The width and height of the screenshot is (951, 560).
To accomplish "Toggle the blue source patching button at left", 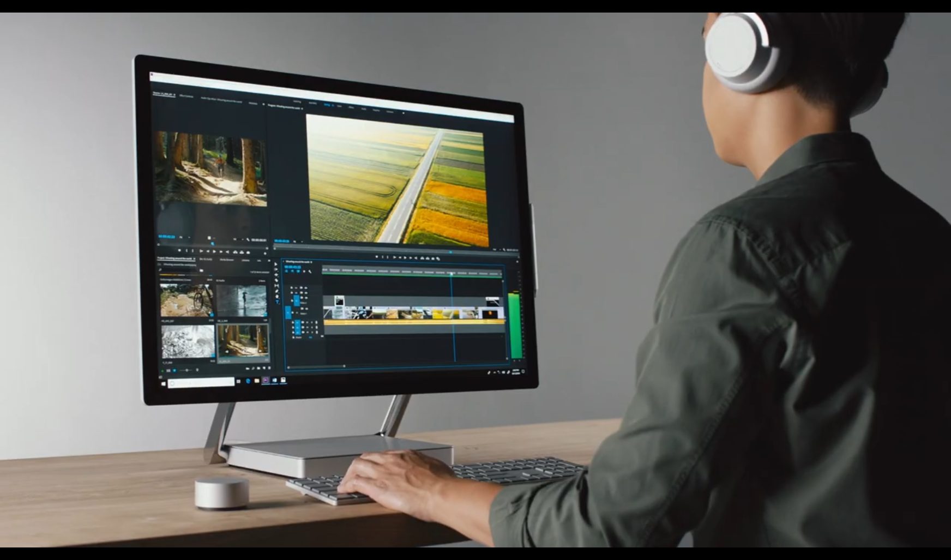I will click(x=288, y=312).
